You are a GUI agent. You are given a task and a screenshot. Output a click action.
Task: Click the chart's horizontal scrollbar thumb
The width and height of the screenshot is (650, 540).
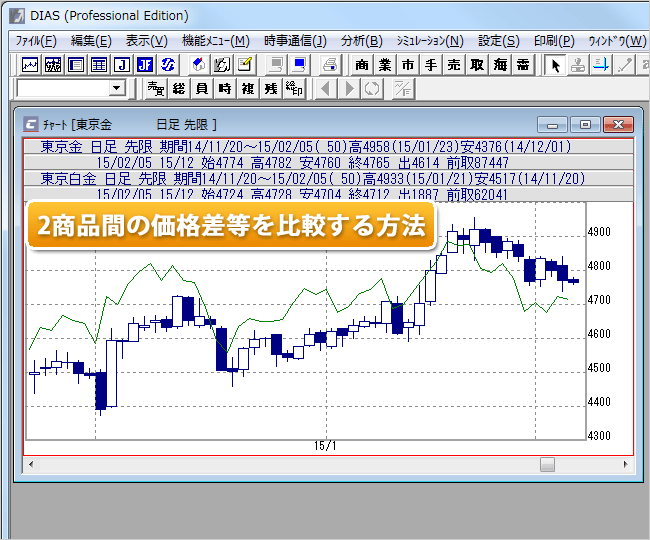click(547, 464)
